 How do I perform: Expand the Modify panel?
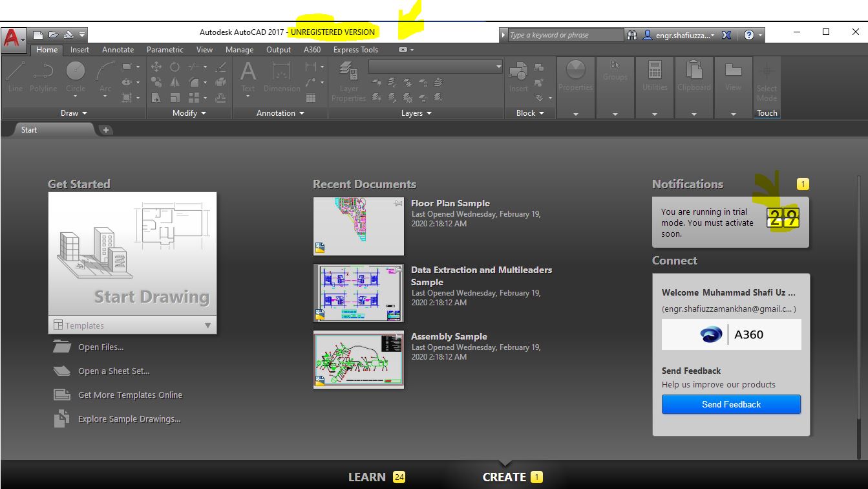188,113
